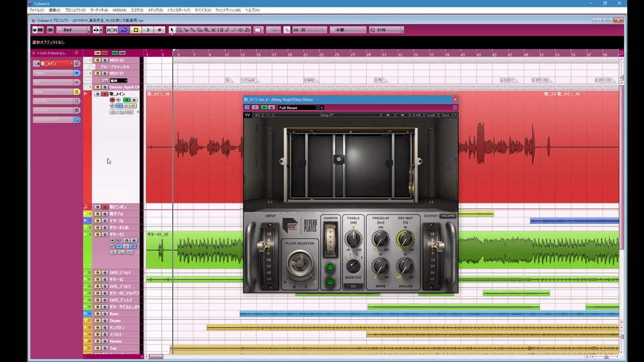Close the Abbey Road Plates plugin window

tap(455, 99)
